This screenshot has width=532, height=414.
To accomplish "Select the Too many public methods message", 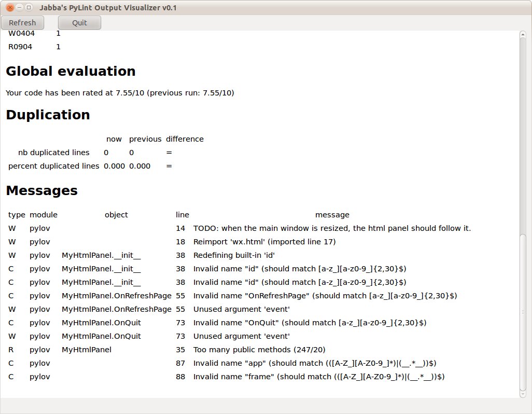I will click(x=259, y=350).
